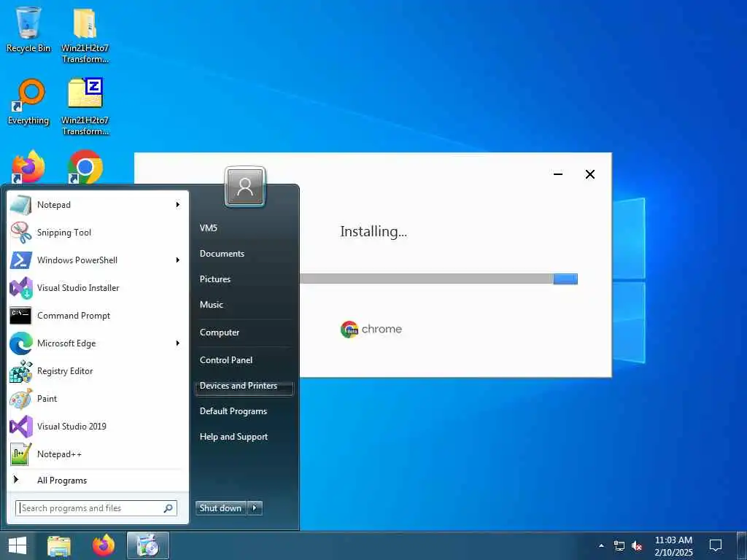
Task: Open Help and Support
Action: coord(233,437)
